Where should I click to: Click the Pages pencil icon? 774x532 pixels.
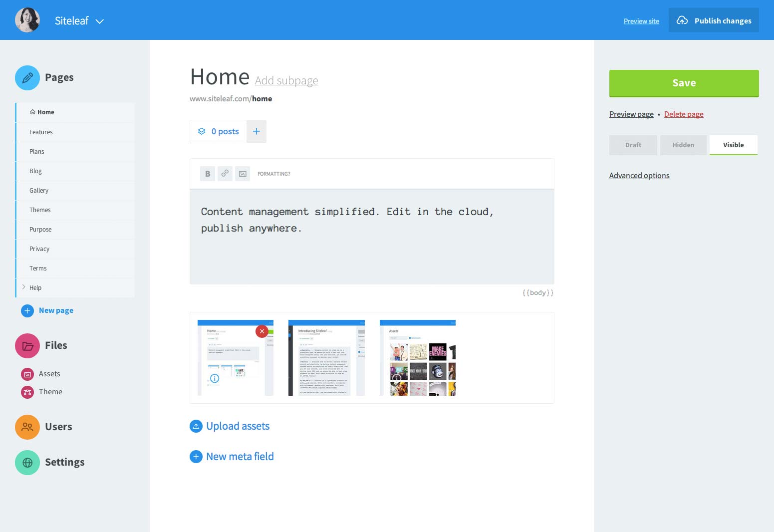(x=27, y=78)
